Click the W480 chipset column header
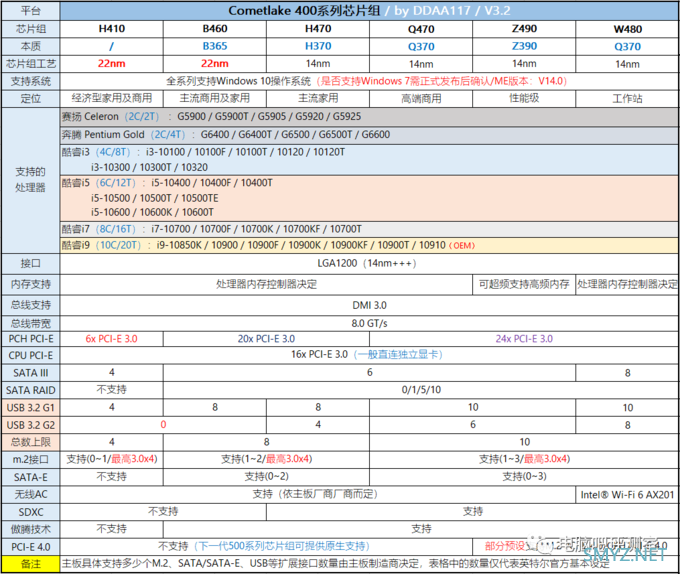 [x=627, y=29]
